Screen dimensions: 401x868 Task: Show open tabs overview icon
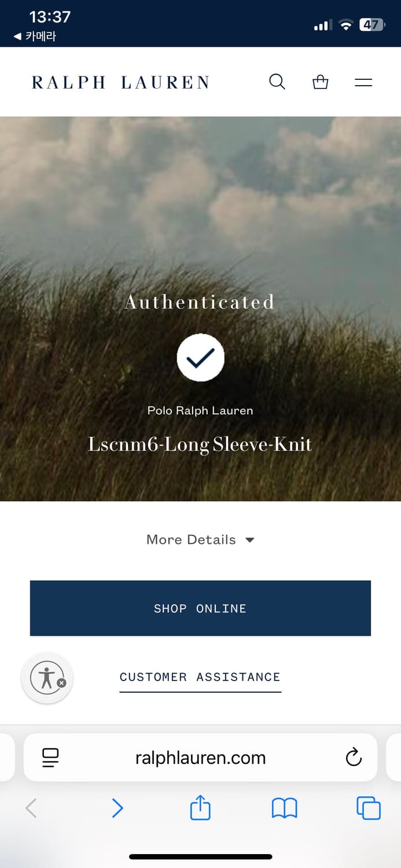coord(369,808)
